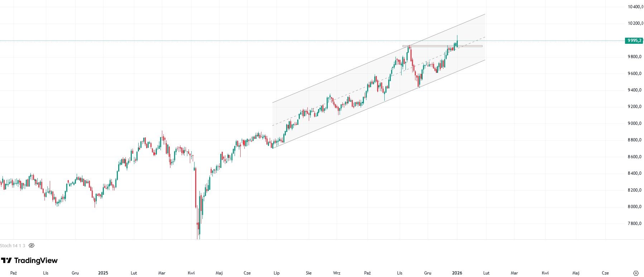
Task: Click the 2026 label on the time axis
Action: tap(457, 273)
